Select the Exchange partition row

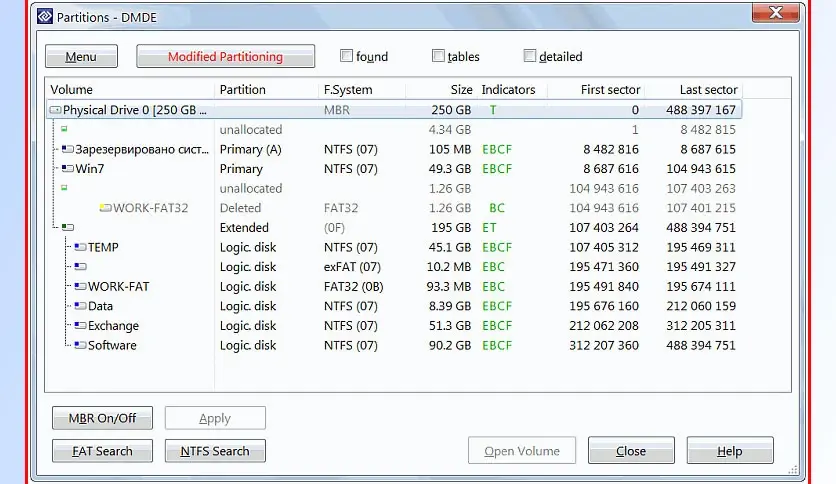click(x=113, y=326)
